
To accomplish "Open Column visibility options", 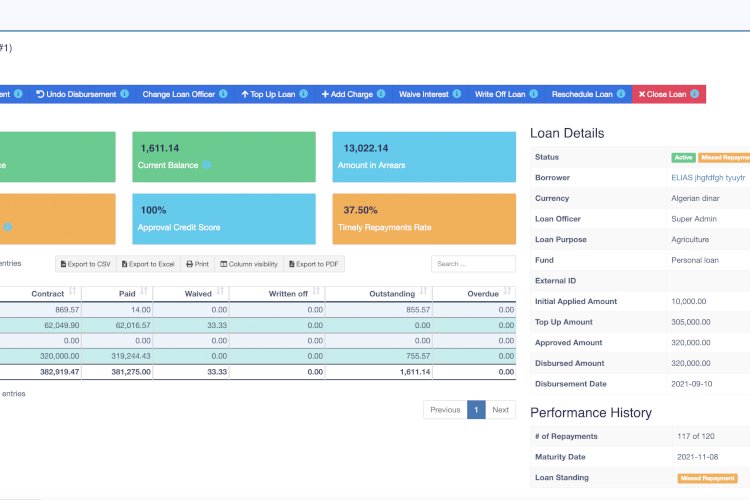I will 249,264.
